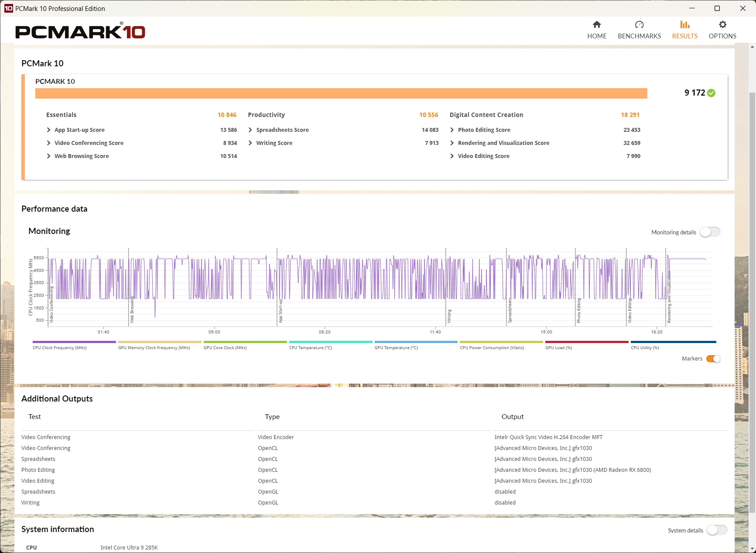Screen dimensions: 756x553
Task: Open the OPTIONS tab
Action: (722, 30)
